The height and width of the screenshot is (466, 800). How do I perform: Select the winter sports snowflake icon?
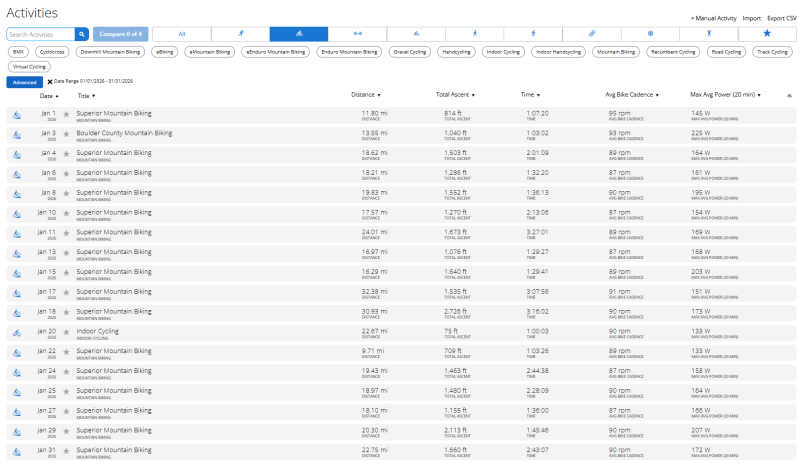click(650, 34)
